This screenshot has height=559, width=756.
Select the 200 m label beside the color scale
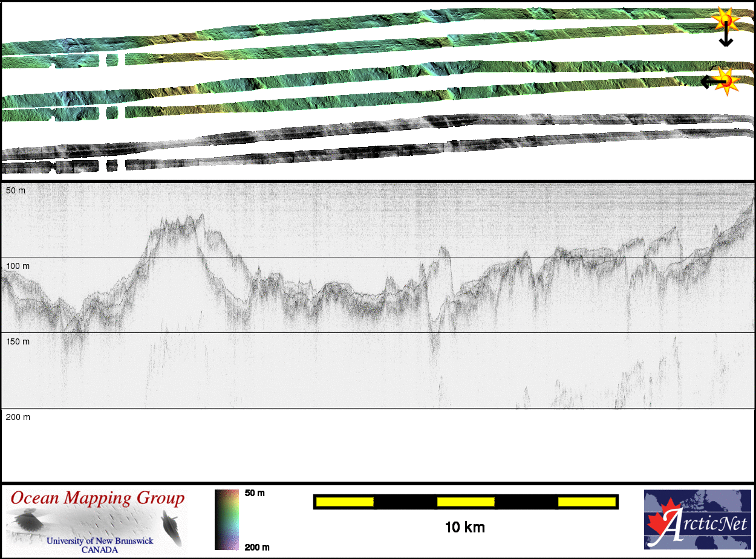coord(256,547)
